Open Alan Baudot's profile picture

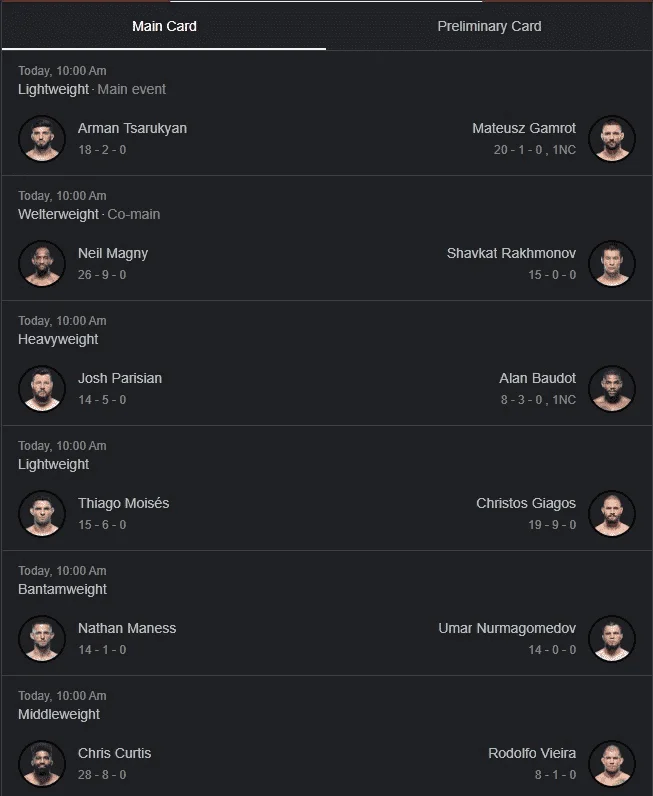[611, 388]
